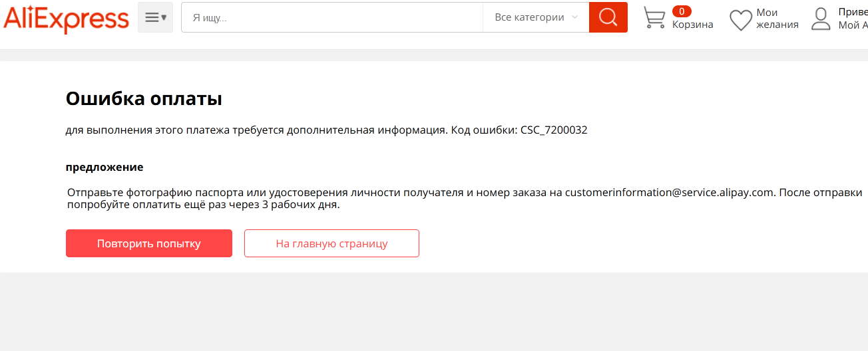Open "Мои желания" wishlist link
The height and width of the screenshot is (351, 868).
(x=777, y=19)
